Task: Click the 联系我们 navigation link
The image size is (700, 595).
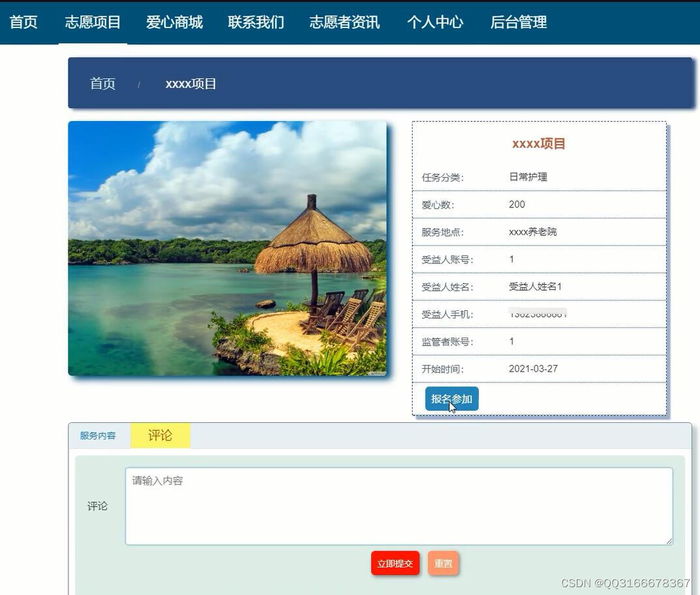Action: coord(255,22)
